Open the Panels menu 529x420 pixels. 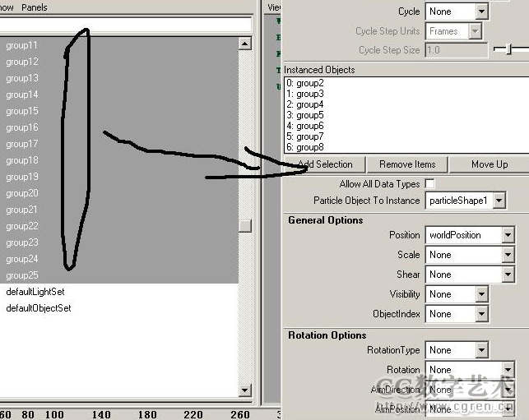(x=34, y=7)
